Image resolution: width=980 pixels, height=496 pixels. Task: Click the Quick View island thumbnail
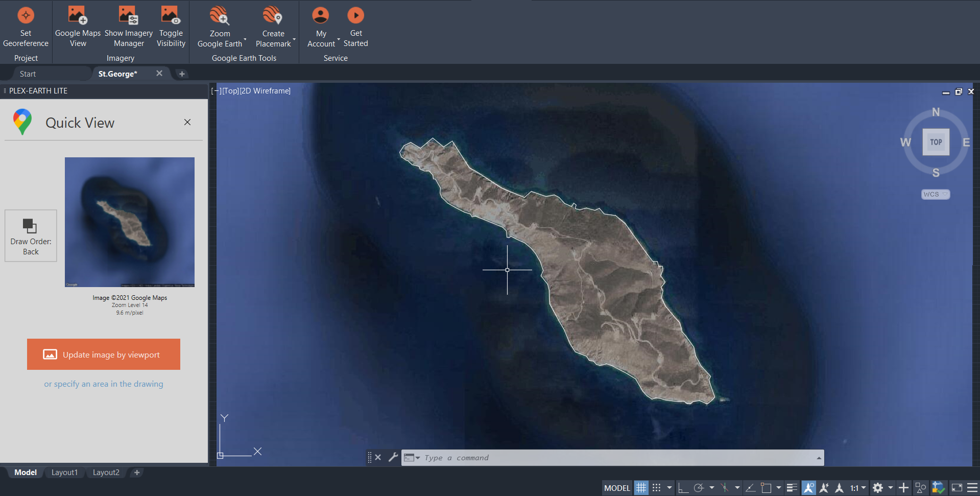pos(130,222)
